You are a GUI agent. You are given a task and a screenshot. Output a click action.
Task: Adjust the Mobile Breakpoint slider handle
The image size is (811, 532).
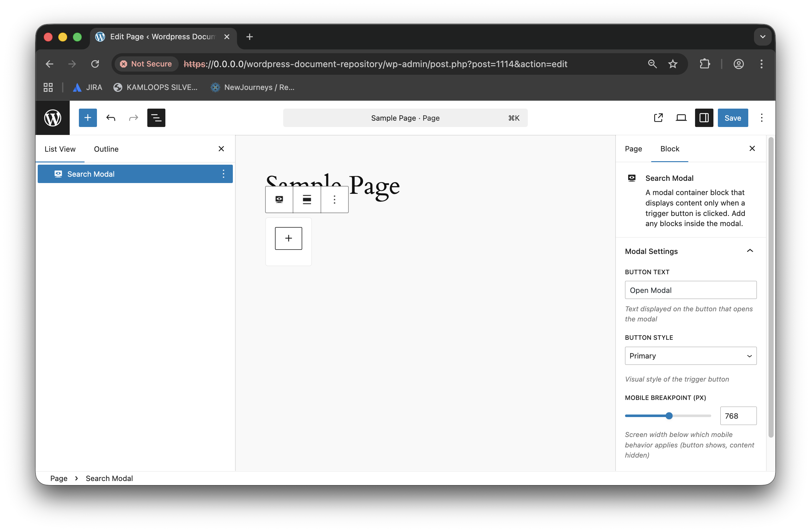pyautogui.click(x=669, y=416)
